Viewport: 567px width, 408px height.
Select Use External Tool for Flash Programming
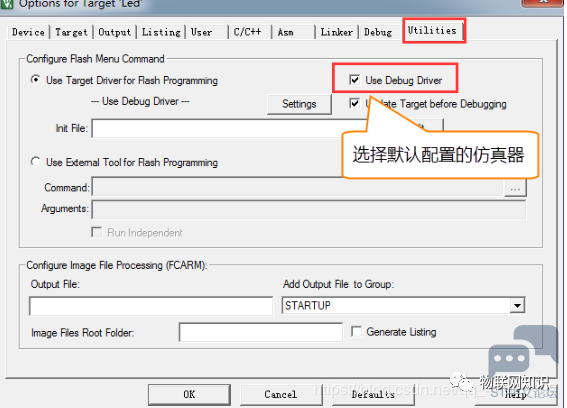tap(35, 161)
